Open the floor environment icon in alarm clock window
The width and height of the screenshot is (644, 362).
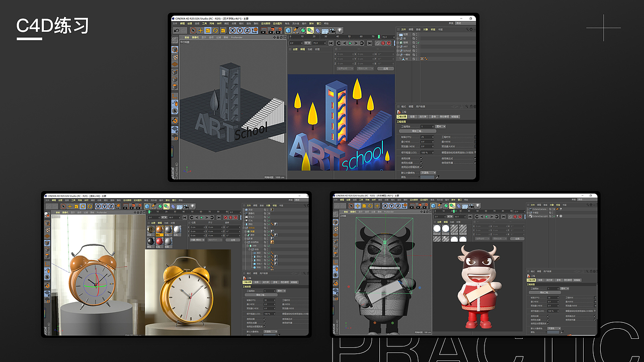(180, 206)
